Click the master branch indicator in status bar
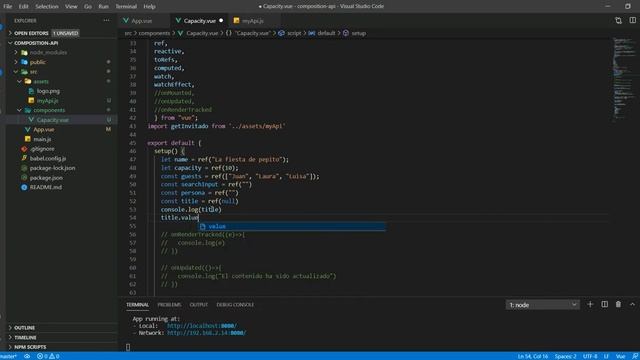 click(x=9, y=356)
